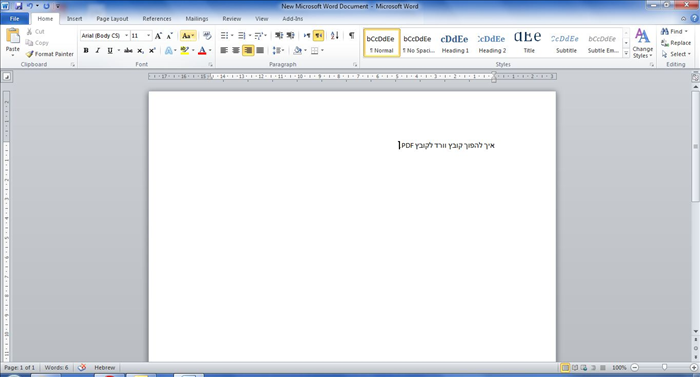The width and height of the screenshot is (700, 377).
Task: Open the File tab
Action: (15, 19)
